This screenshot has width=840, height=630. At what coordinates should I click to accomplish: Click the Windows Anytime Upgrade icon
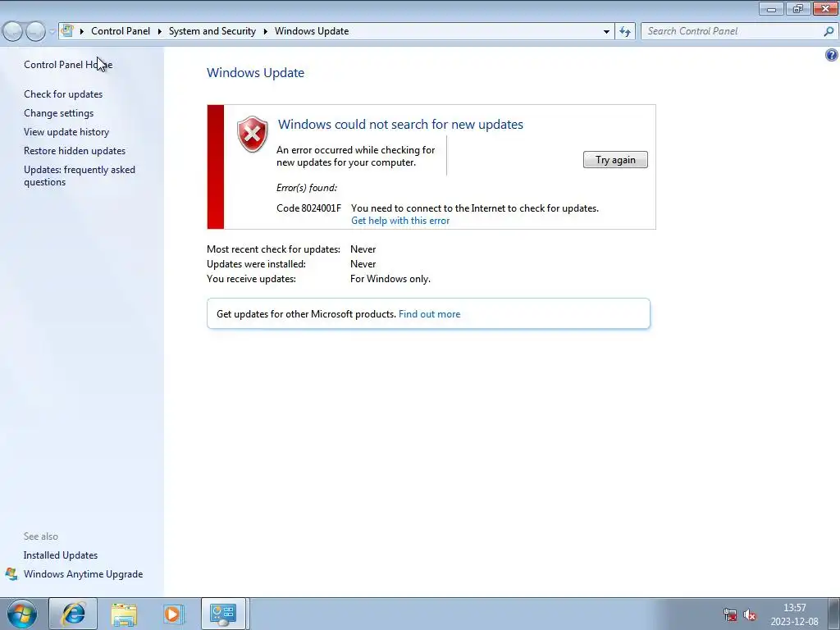point(11,573)
